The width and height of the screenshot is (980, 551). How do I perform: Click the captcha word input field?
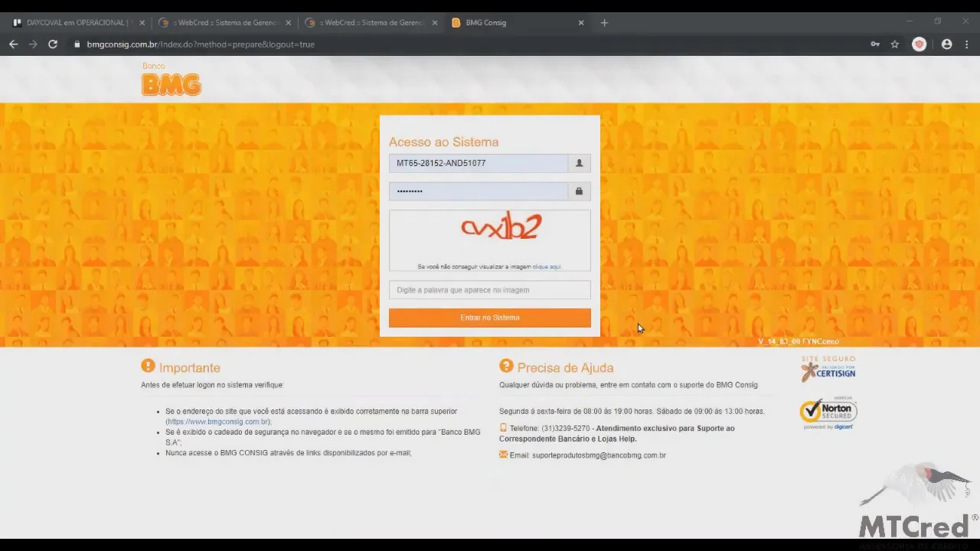coord(490,290)
